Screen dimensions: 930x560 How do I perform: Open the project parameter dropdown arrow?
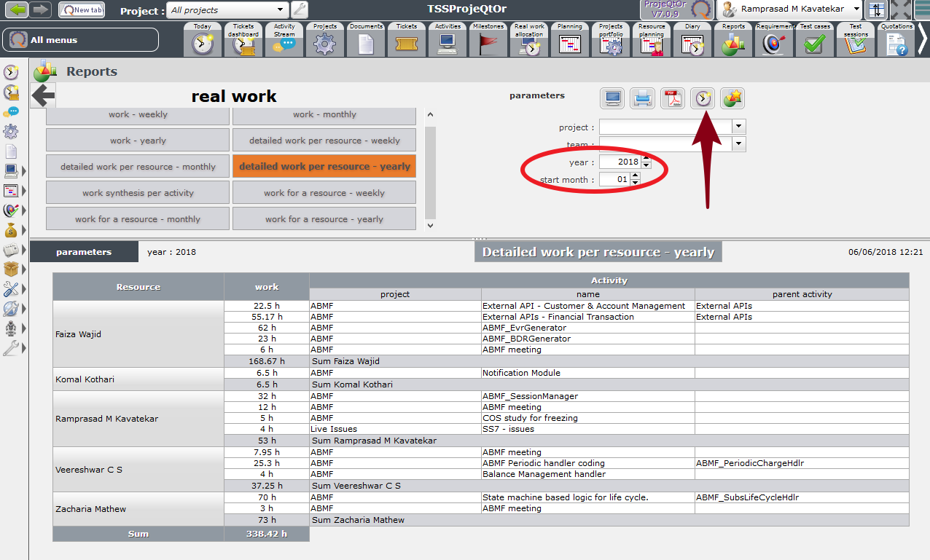[739, 127]
